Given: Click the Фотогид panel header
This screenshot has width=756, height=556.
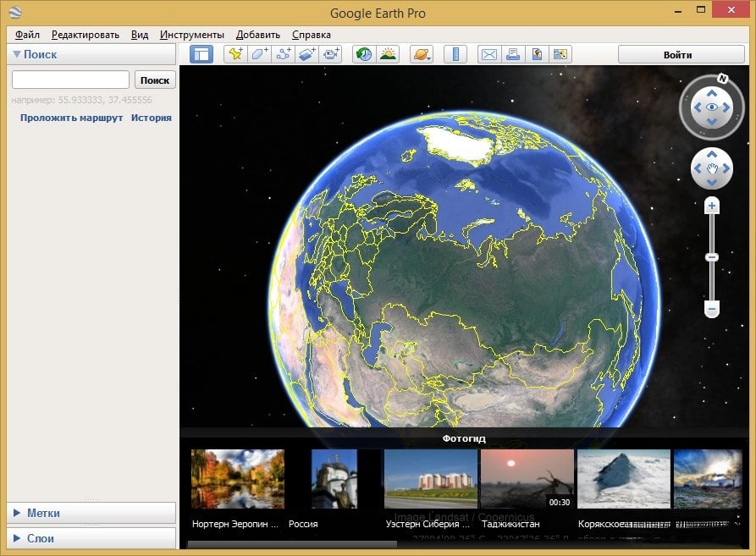Looking at the screenshot, I should click(x=464, y=438).
